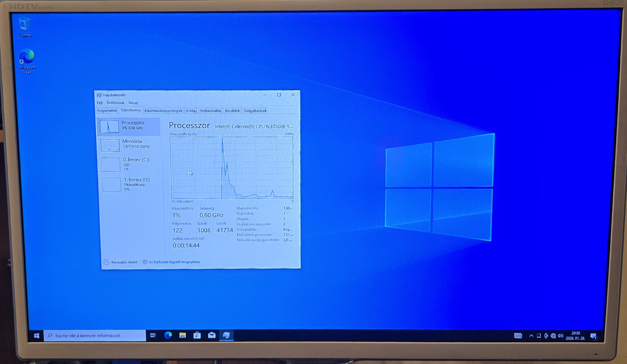Click the CPU usage graph
627x364 pixels.
231,167
